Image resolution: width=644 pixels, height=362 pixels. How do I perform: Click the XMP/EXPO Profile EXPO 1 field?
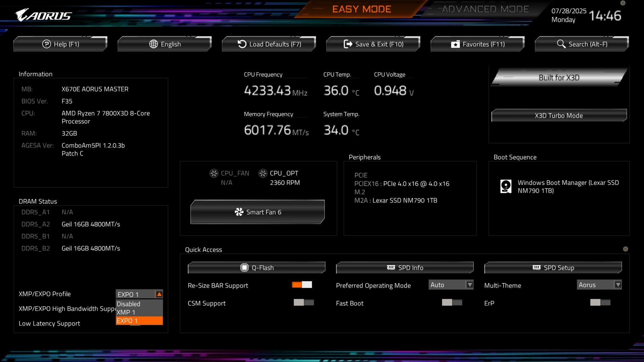pyautogui.click(x=139, y=294)
